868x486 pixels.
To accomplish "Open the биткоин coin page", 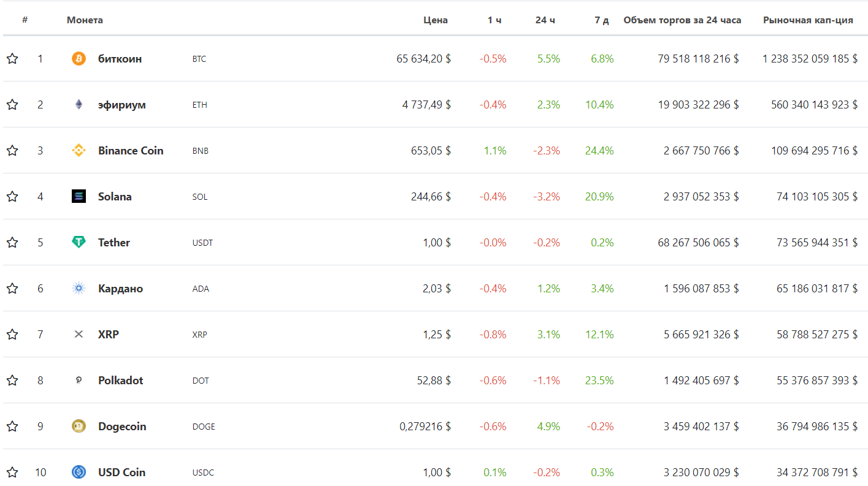I will [120, 59].
